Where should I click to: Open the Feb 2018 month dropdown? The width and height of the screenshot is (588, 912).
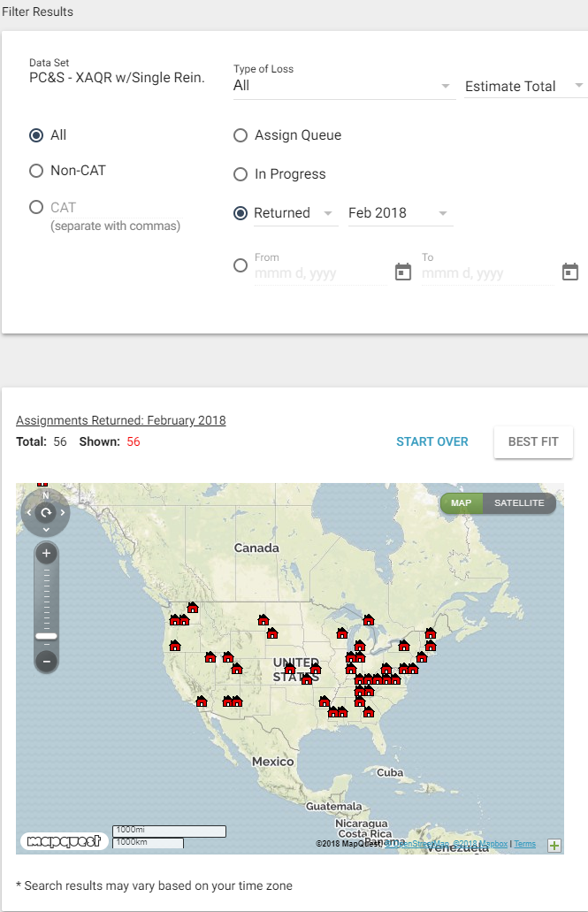tap(400, 213)
